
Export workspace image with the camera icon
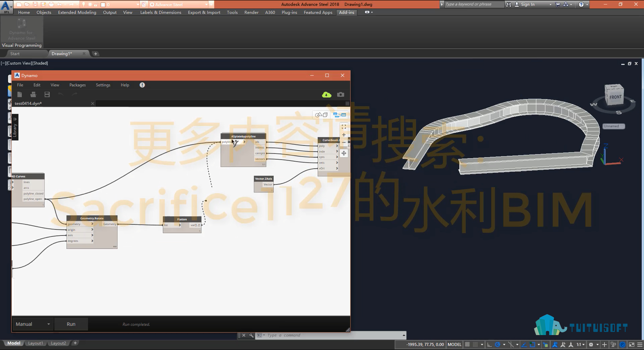(x=340, y=94)
